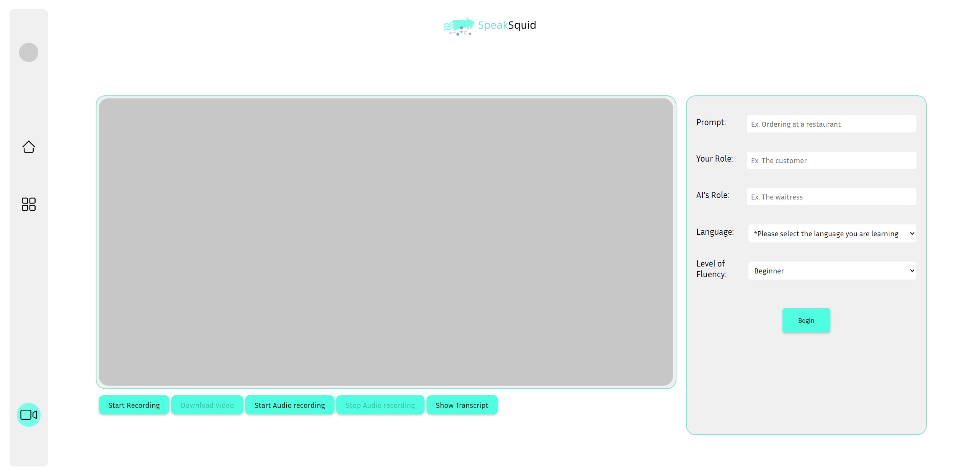Click the home icon in sidebar
The image size is (980, 476).
tap(29, 147)
